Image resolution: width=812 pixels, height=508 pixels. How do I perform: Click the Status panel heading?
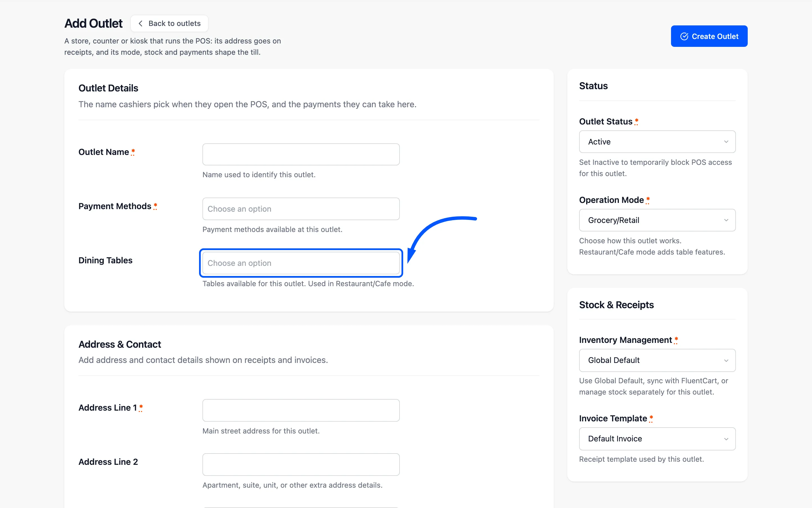tap(593, 86)
